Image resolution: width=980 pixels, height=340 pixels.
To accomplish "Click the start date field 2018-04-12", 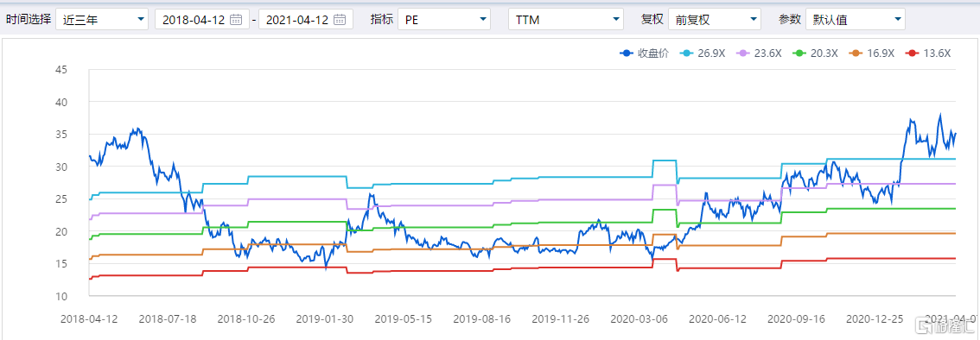I will tap(202, 19).
